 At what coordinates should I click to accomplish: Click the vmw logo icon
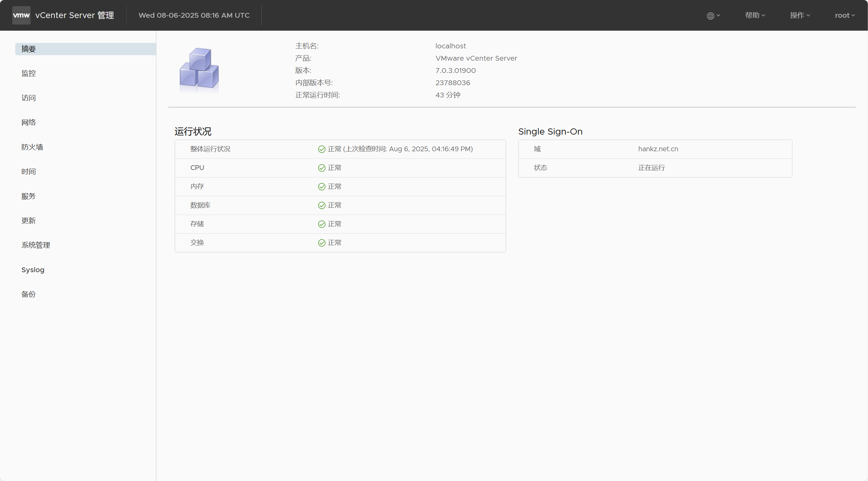21,15
